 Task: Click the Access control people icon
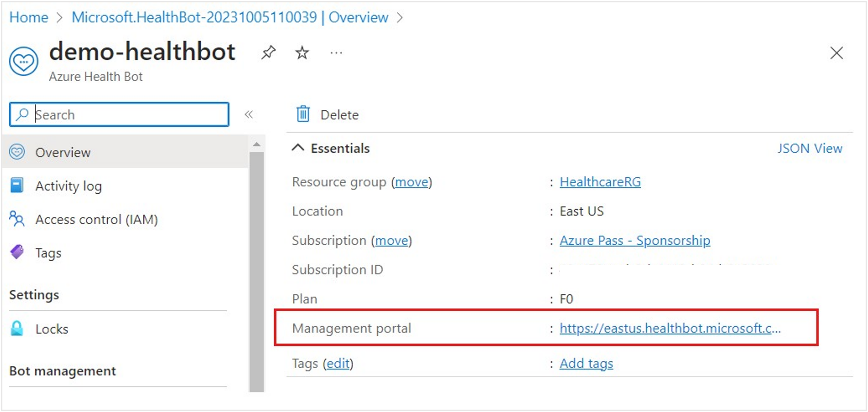point(17,219)
